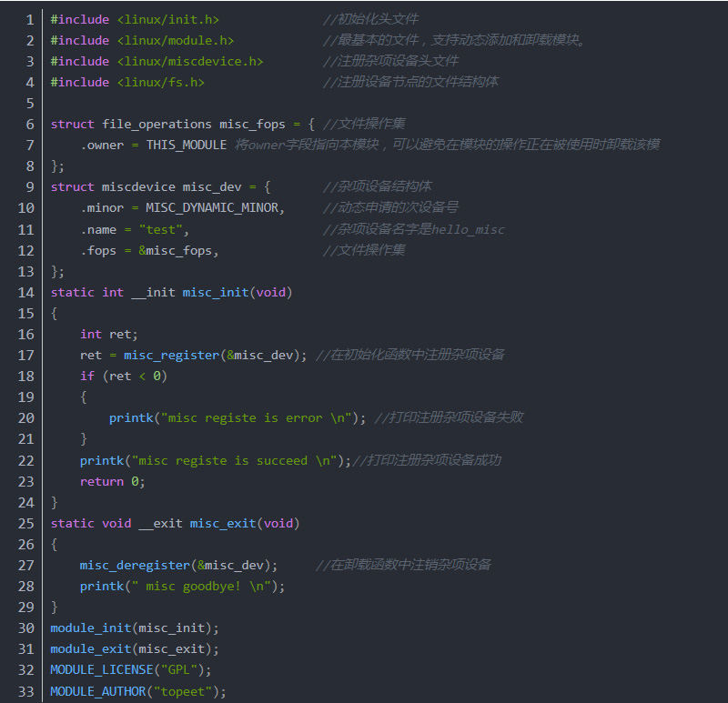Screen dimensions: 728x703
Task: Click module_init(misc_init) line
Action: click(x=135, y=628)
